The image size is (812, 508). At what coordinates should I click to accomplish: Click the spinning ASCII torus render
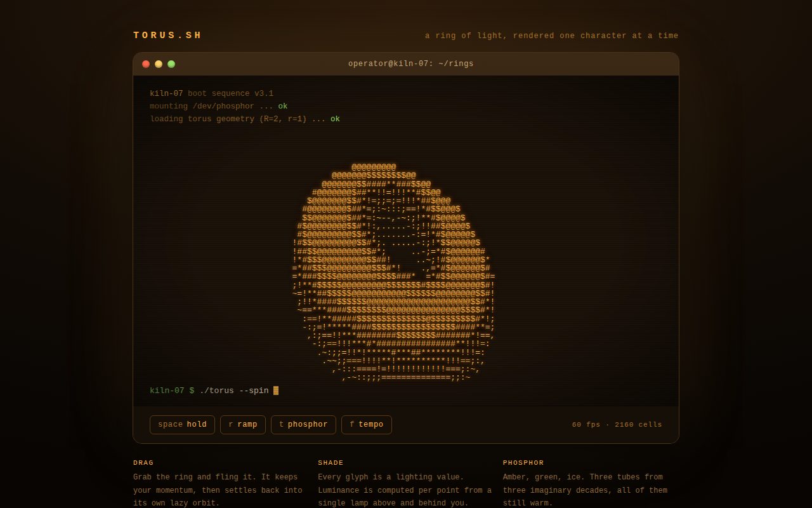[x=393, y=272]
